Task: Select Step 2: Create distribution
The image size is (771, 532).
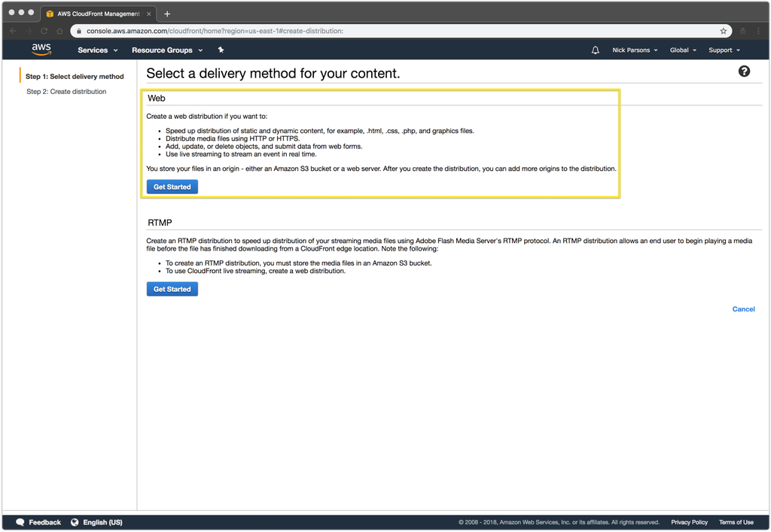Action: [66, 91]
